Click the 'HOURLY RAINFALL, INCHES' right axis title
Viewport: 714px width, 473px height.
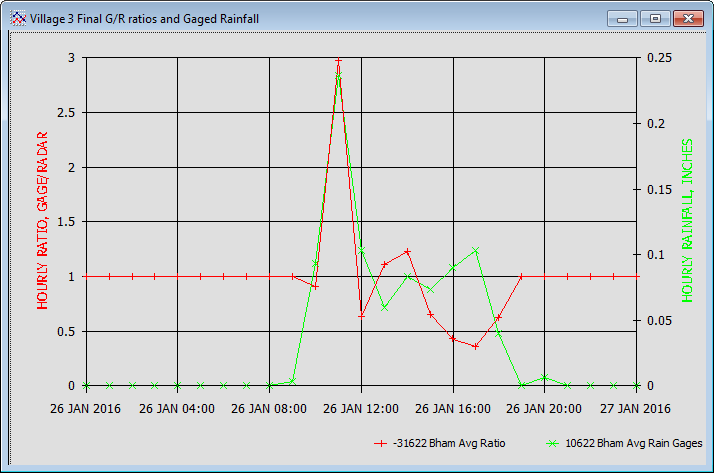[688, 221]
